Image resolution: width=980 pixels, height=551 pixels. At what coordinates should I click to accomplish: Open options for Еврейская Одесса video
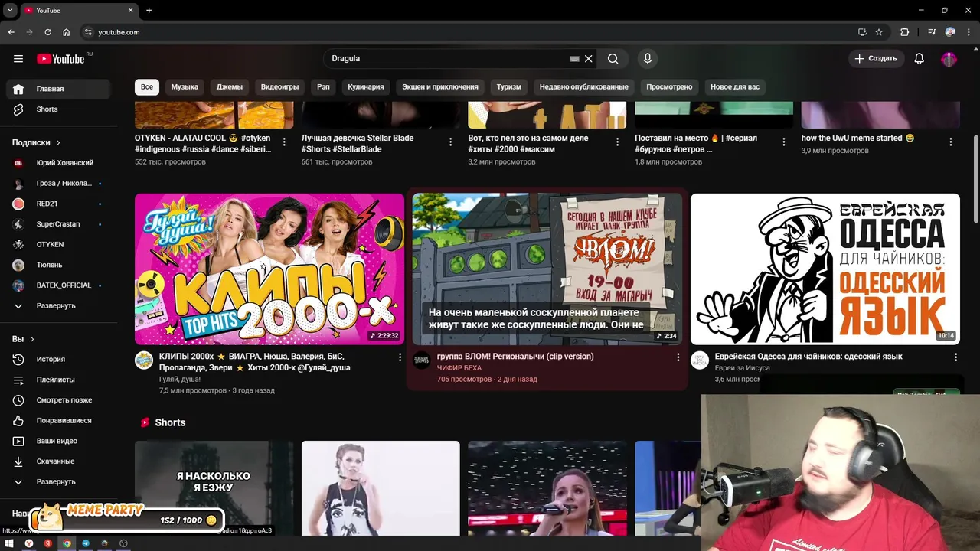(x=955, y=357)
